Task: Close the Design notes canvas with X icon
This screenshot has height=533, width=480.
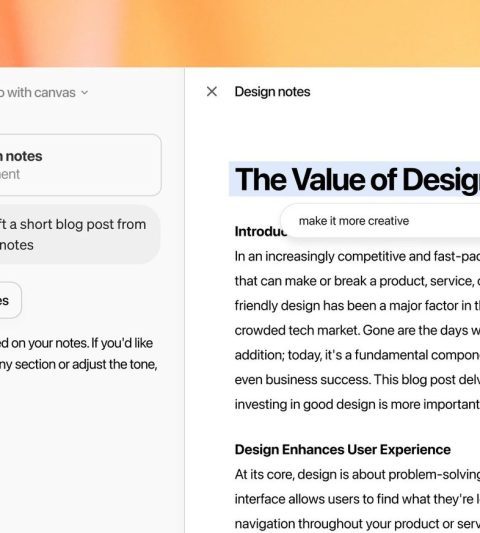Action: click(212, 91)
